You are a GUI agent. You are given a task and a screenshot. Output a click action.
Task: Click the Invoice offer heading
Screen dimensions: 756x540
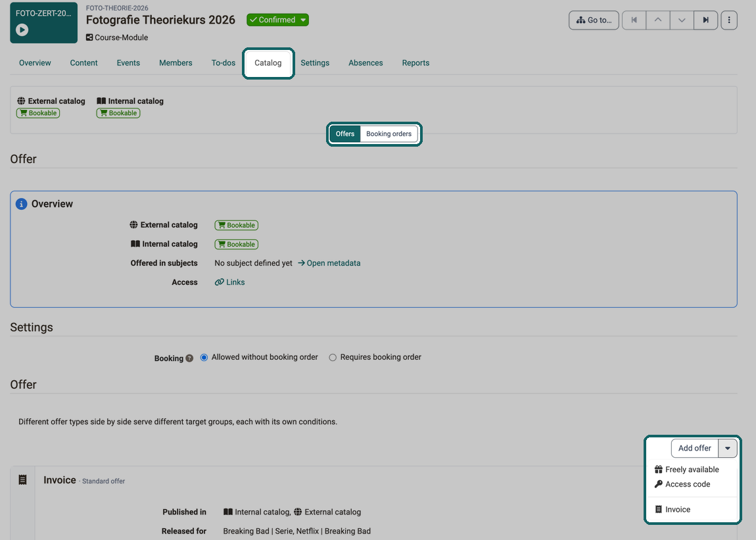[60, 480]
